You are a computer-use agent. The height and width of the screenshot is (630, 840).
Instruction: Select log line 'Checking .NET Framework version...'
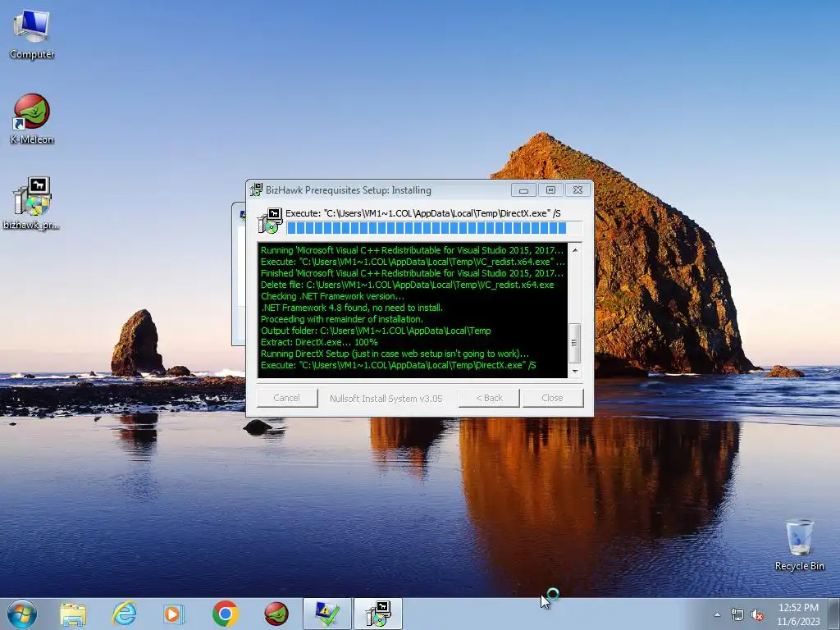click(332, 296)
